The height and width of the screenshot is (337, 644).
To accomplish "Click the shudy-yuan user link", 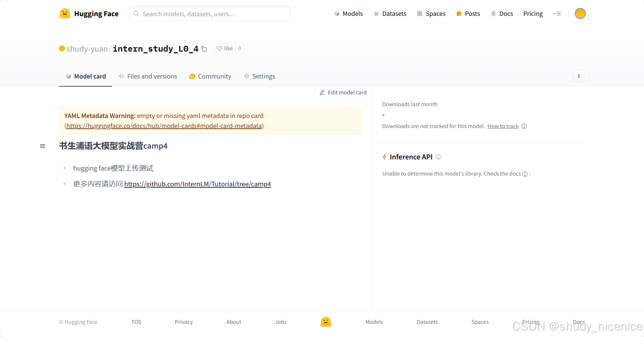I will pyautogui.click(x=87, y=49).
